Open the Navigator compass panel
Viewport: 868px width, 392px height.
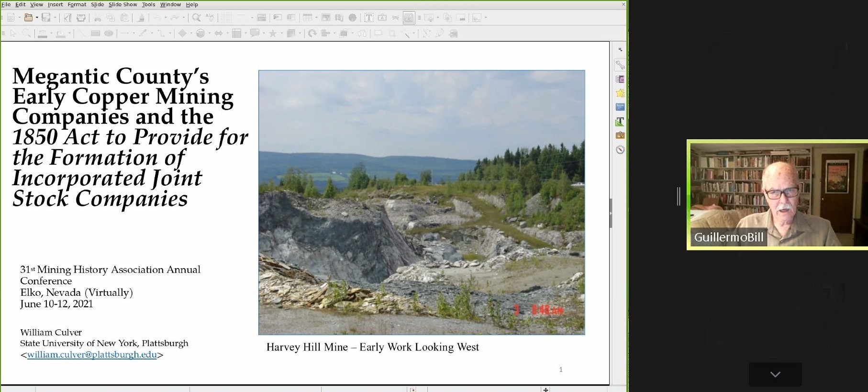pyautogui.click(x=620, y=150)
